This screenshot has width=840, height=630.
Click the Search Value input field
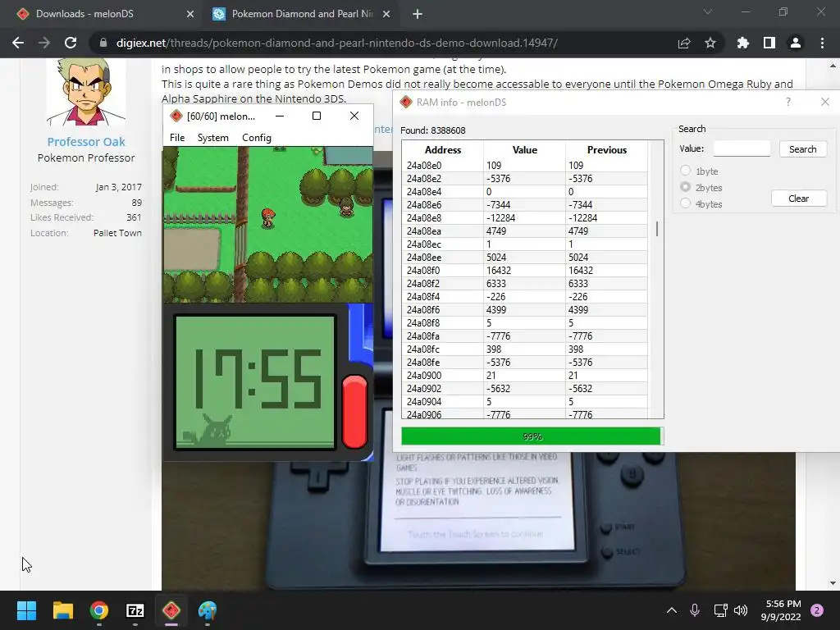tap(742, 148)
